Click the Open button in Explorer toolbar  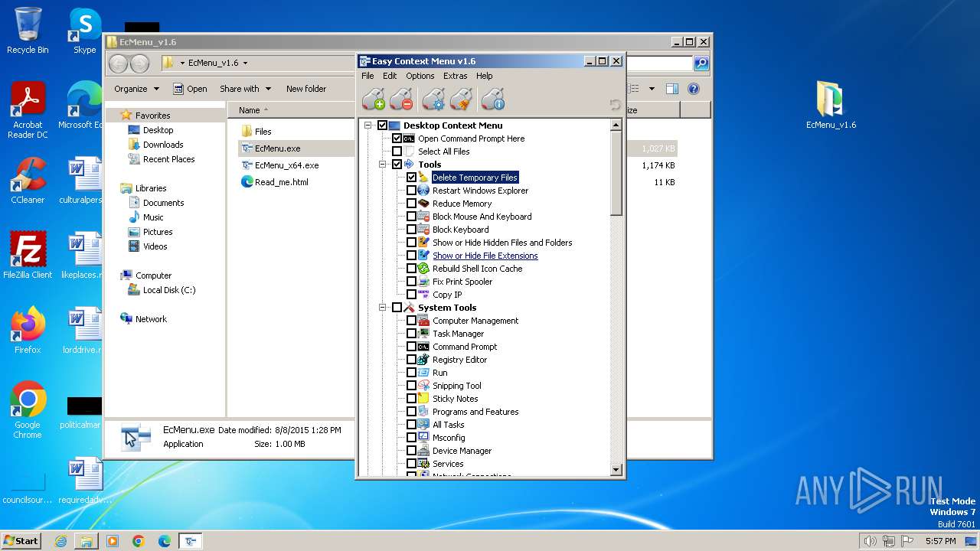(190, 89)
